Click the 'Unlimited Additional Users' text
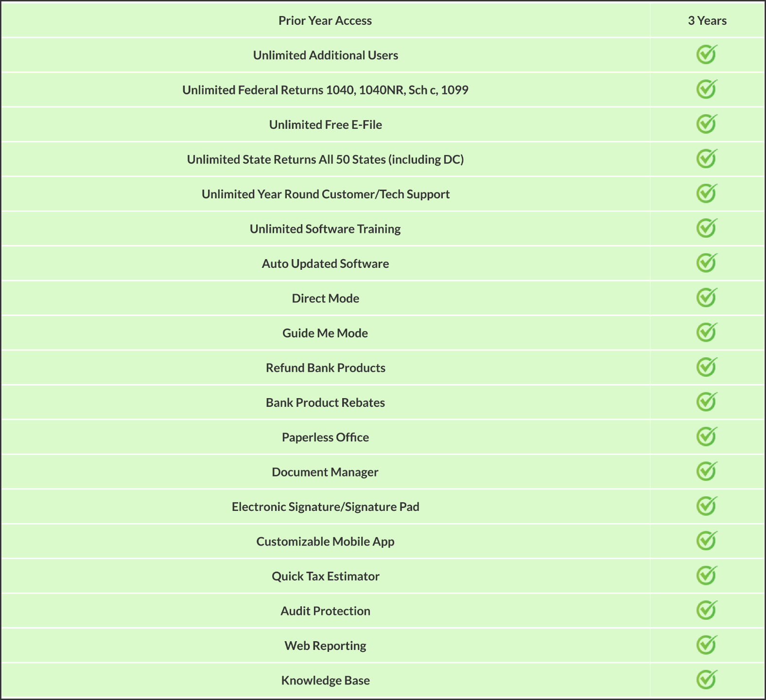 326,55
